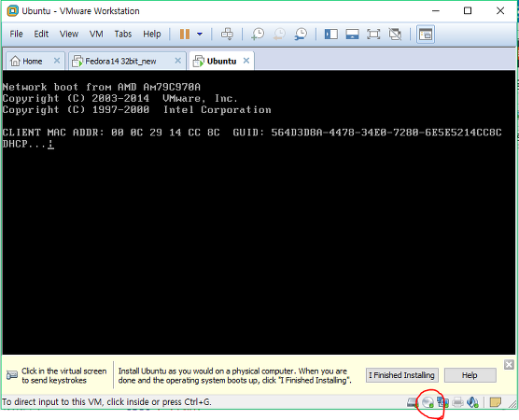Click the keyboard icon in hint bar
This screenshot has height=420, width=519.
[12, 375]
